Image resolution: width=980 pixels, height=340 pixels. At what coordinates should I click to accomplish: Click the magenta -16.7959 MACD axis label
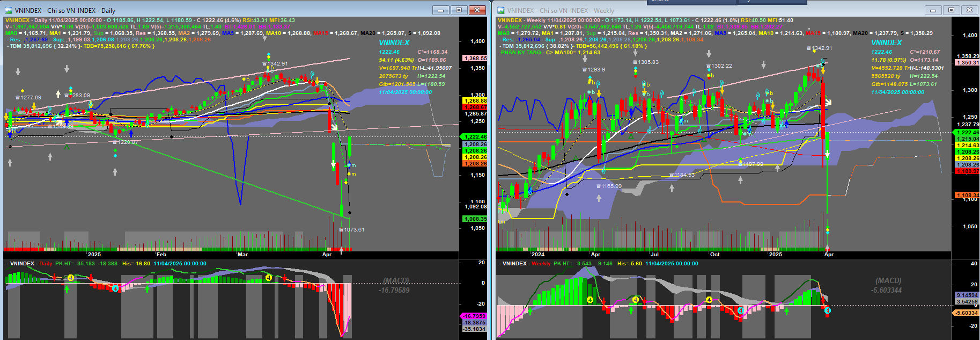pos(474,316)
